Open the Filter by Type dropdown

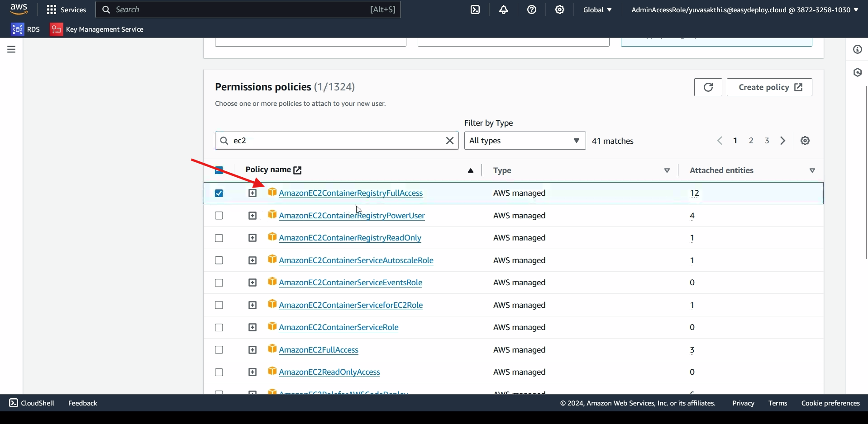525,141
